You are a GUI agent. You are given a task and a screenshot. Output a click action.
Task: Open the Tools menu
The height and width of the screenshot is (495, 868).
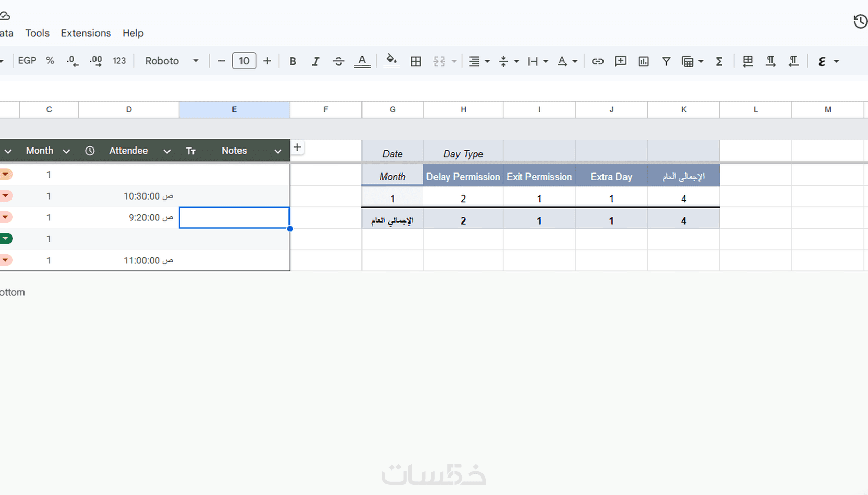click(37, 33)
